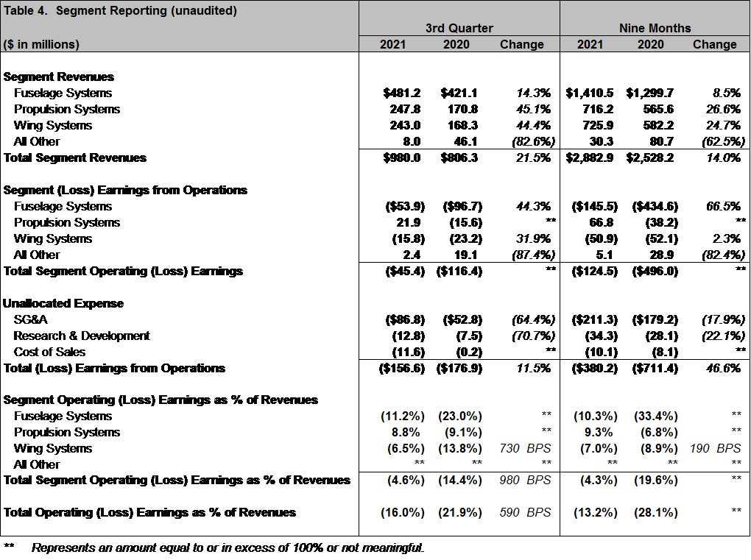Click the (33.4%) value cell
Image resolution: width=751 pixels, height=560 pixels.
(656, 416)
